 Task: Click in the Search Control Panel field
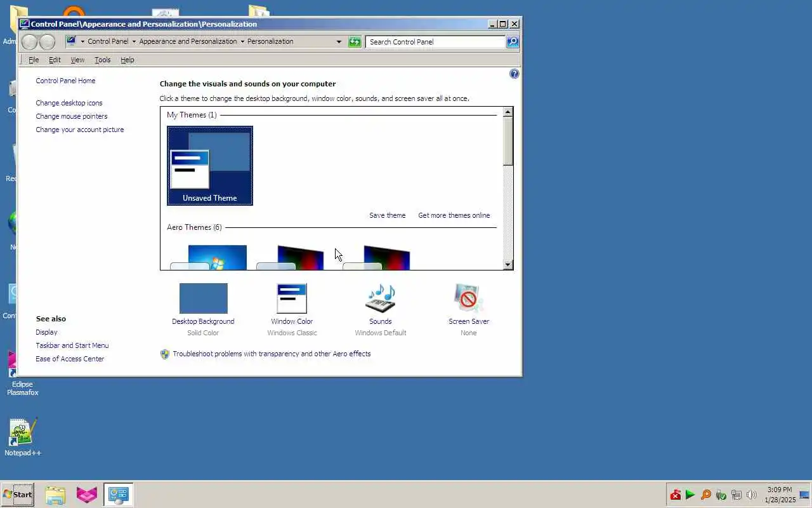tap(436, 42)
